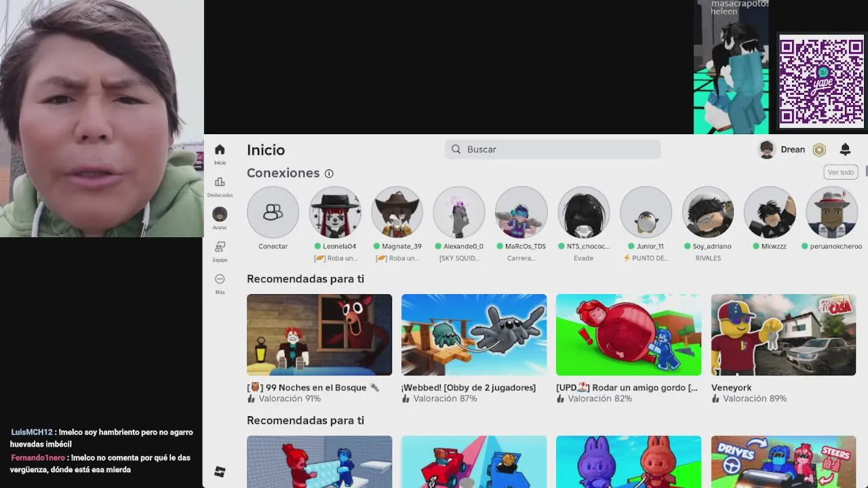Viewport: 868px width, 488px height.
Task: Open the Avatar sidebar icon
Action: (220, 214)
